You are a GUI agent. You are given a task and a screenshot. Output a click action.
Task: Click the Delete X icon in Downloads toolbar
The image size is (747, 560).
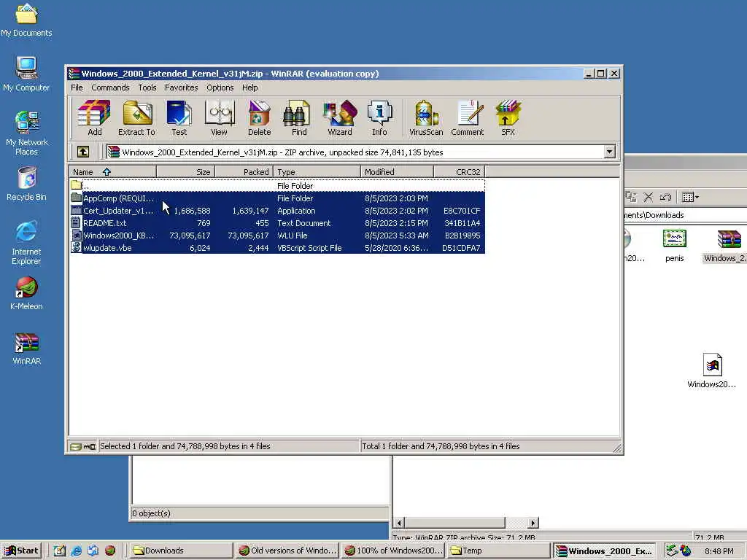point(648,197)
